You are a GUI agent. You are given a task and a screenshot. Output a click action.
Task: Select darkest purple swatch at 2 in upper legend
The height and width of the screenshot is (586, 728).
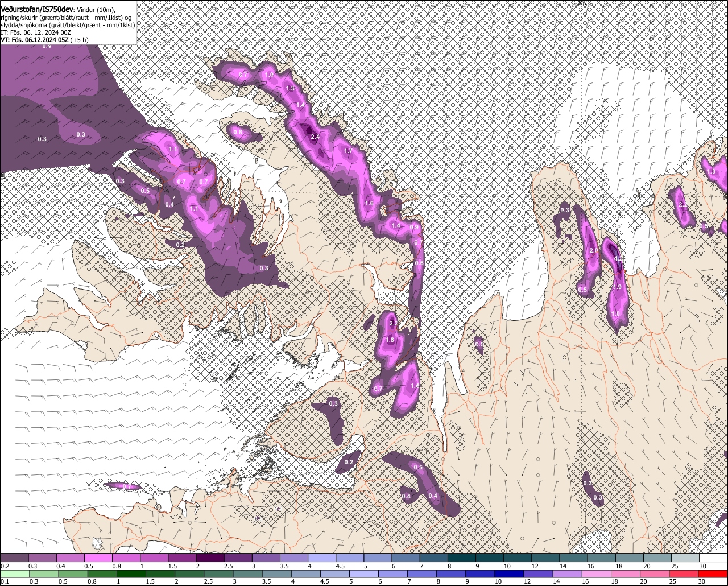[210, 558]
